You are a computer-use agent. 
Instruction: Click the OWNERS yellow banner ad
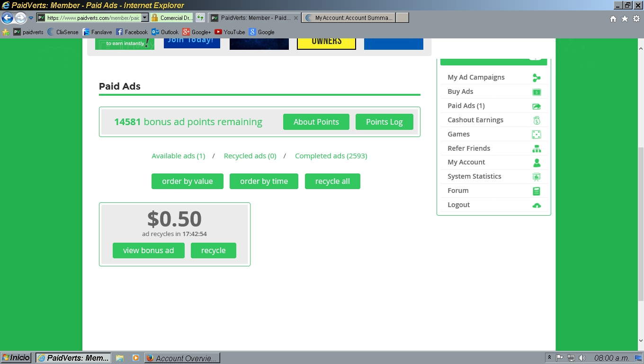coord(326,44)
